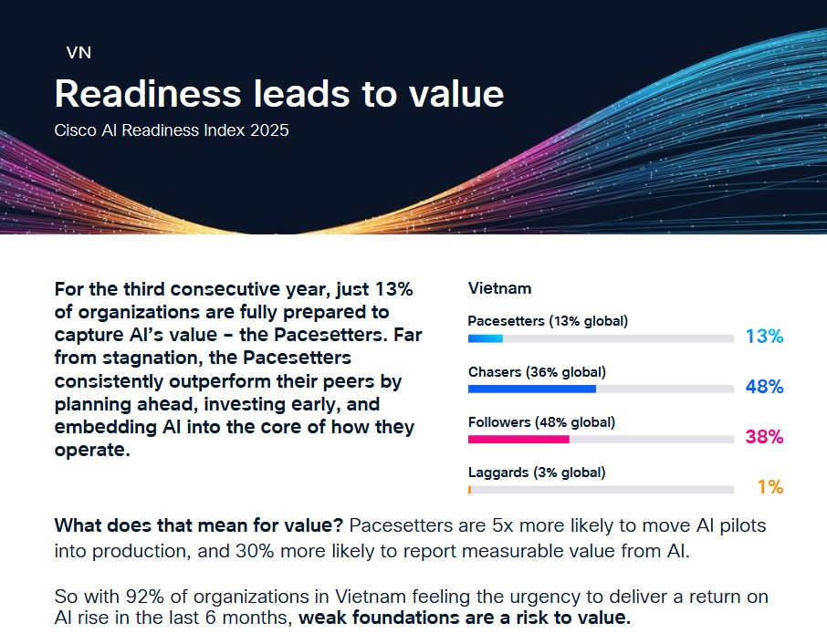The image size is (827, 644).
Task: Click the Vietnam chart heading
Action: (x=499, y=288)
